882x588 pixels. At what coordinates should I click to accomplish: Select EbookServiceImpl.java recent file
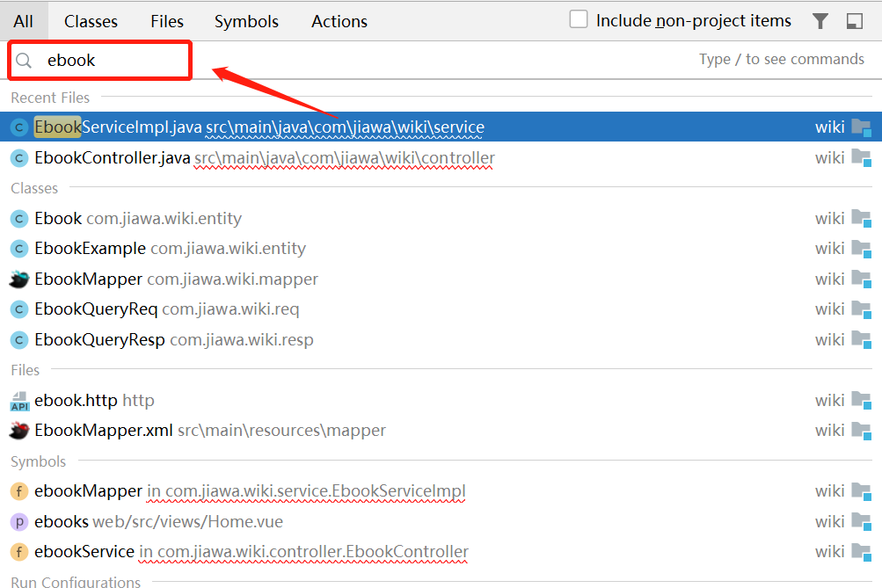pyautogui.click(x=441, y=127)
